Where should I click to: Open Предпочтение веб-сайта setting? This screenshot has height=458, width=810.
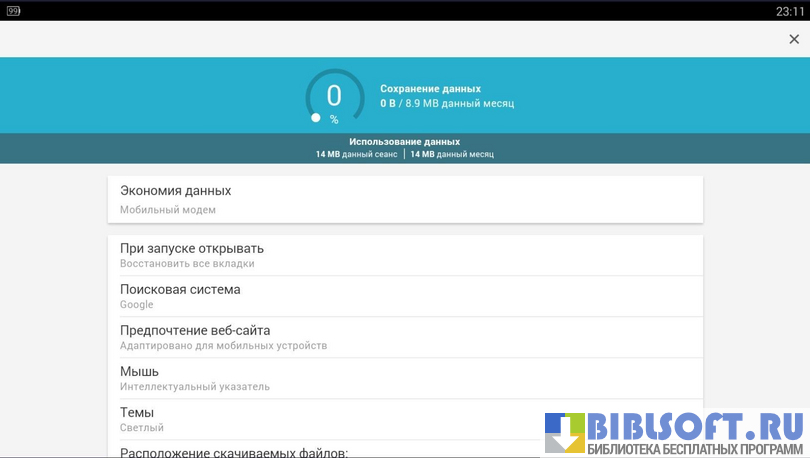[405, 337]
